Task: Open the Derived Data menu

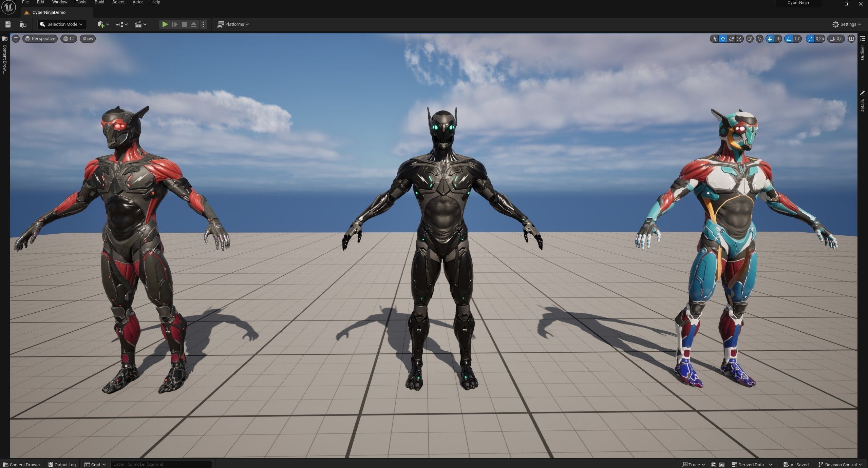Action: pyautogui.click(x=752, y=464)
